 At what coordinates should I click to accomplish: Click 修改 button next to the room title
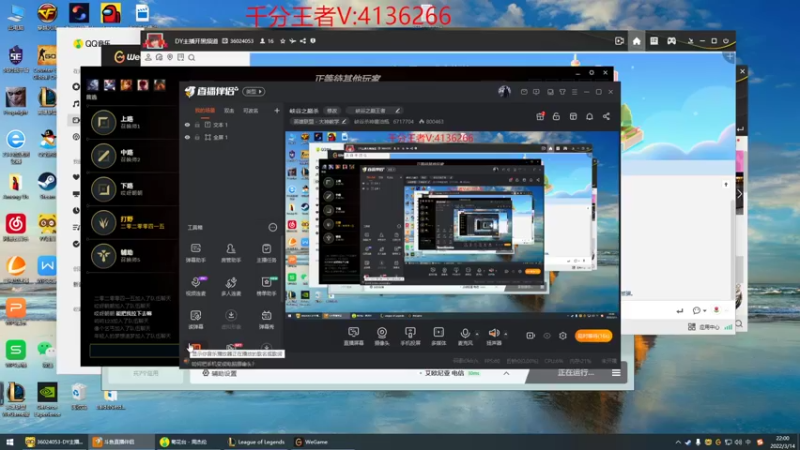(x=332, y=111)
